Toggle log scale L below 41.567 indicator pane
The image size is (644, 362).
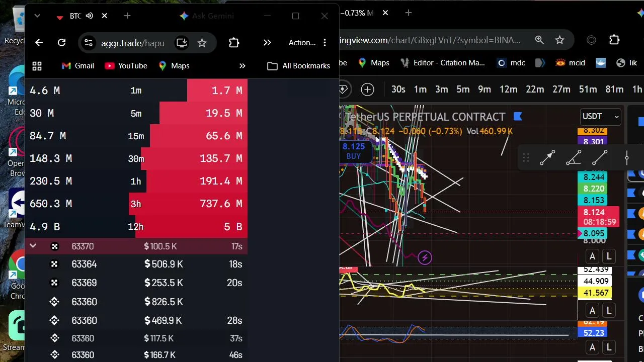[609, 311]
